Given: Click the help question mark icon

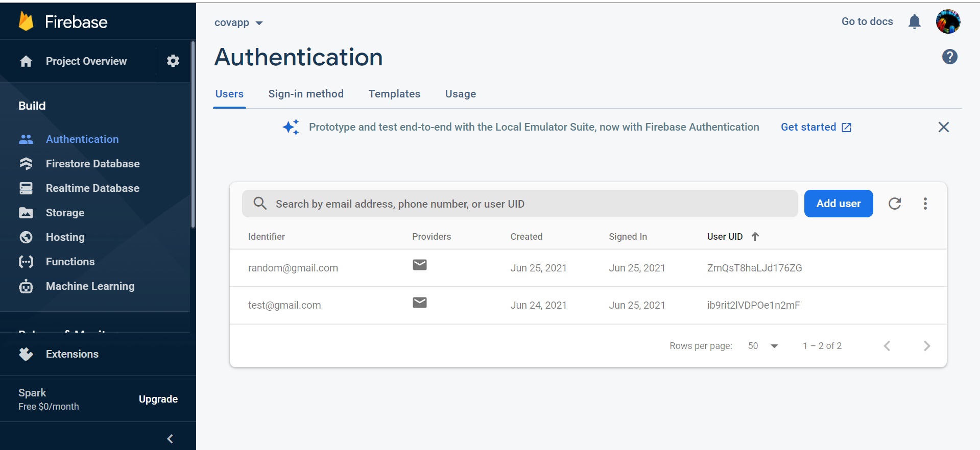Looking at the screenshot, I should (x=949, y=57).
